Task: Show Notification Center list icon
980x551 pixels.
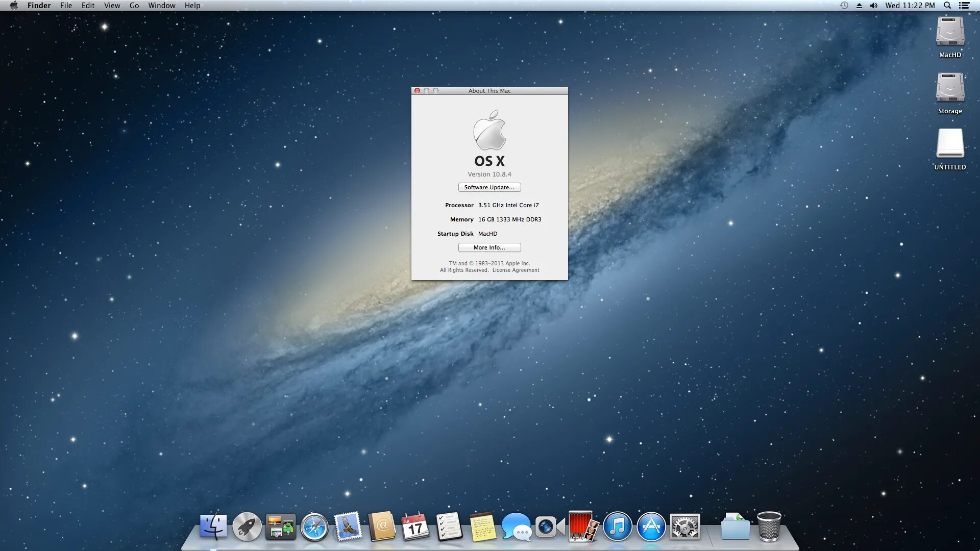Action: coord(964,6)
